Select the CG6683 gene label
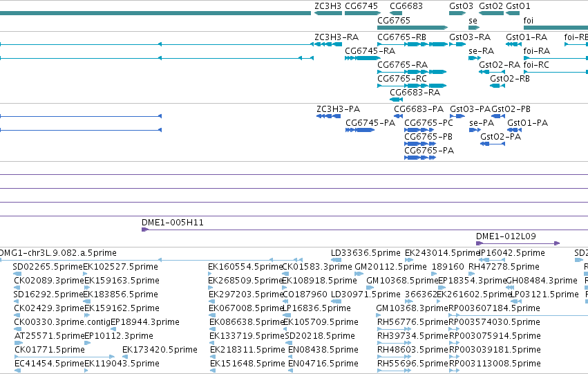This screenshot has height=374, width=588. point(406,6)
